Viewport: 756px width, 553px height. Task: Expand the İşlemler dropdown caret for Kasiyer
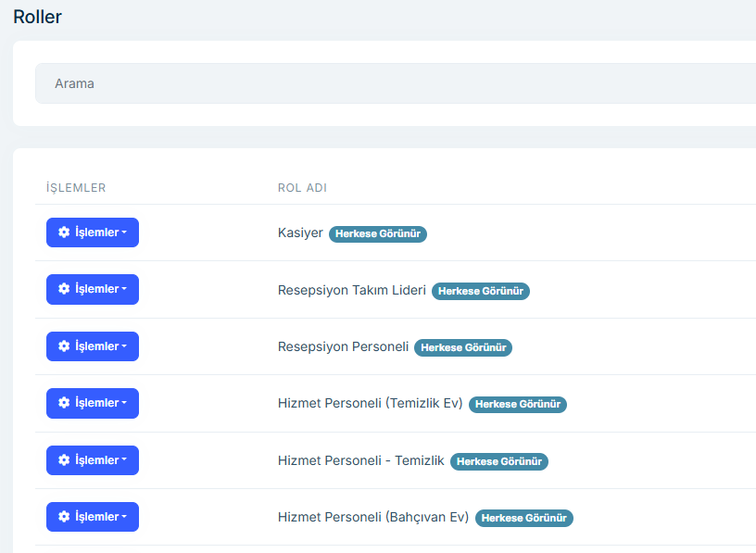point(124,233)
